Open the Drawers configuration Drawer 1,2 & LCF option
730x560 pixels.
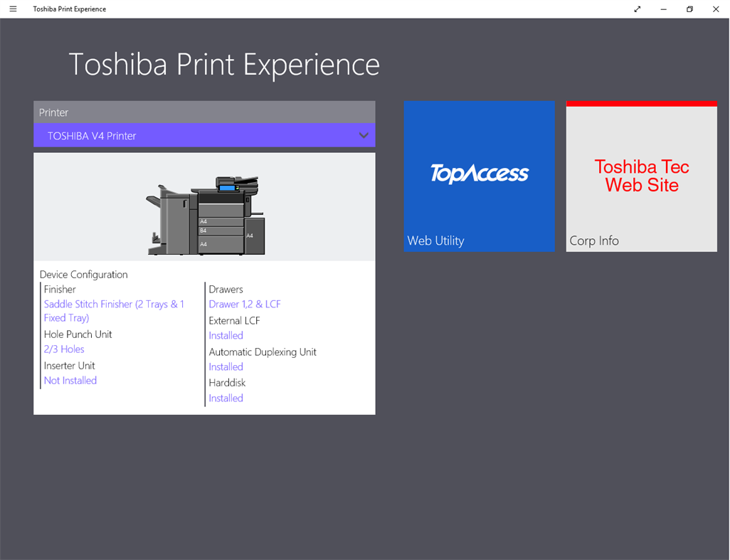click(244, 304)
